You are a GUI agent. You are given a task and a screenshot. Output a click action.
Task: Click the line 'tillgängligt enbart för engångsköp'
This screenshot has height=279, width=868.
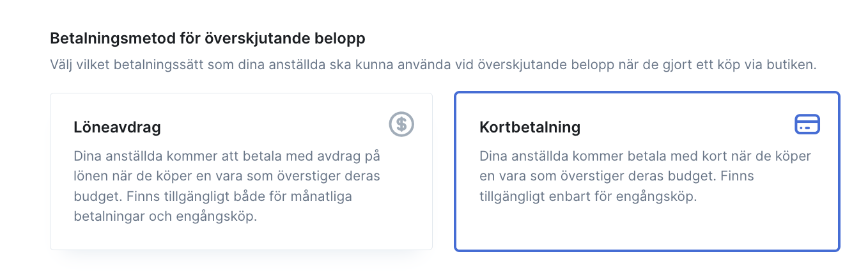click(x=587, y=196)
